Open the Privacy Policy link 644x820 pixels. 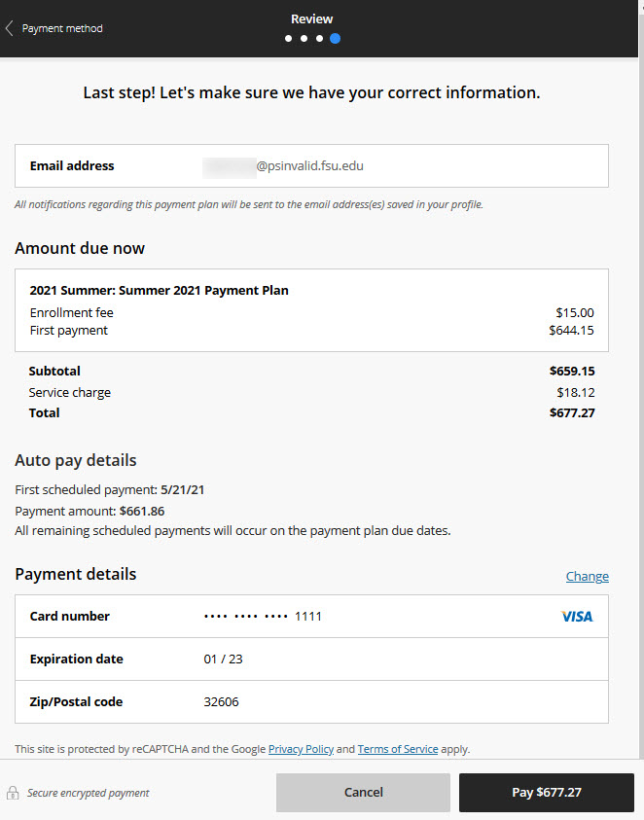[x=301, y=749]
